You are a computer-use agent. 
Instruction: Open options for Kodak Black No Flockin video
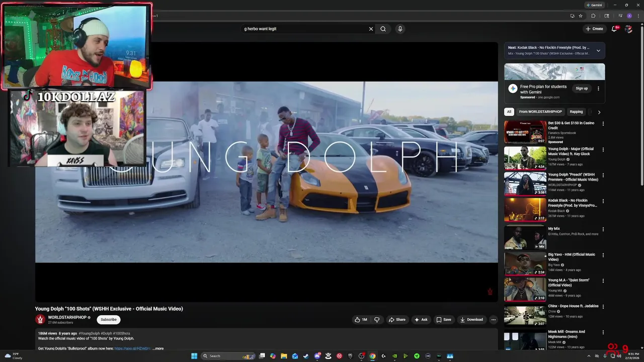(x=603, y=201)
